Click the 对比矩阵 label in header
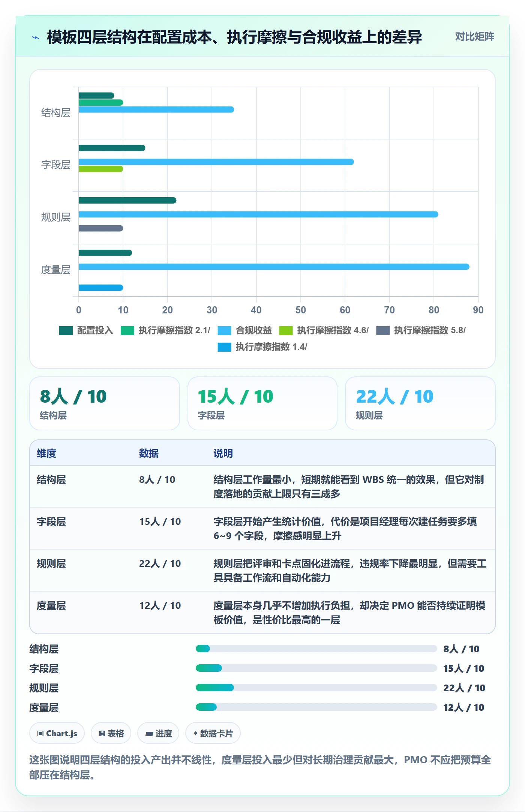Image resolution: width=525 pixels, height=812 pixels. (474, 37)
